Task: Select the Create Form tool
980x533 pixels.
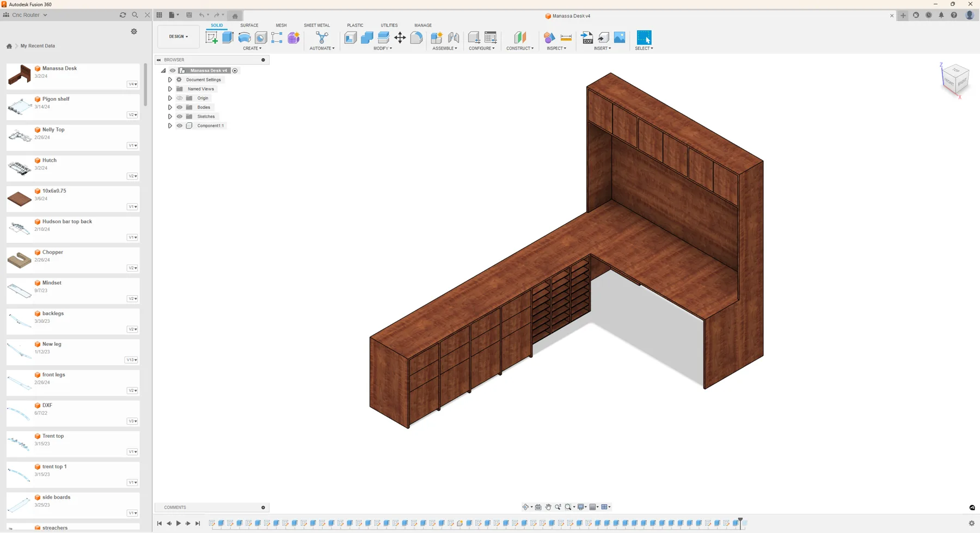Action: click(293, 38)
